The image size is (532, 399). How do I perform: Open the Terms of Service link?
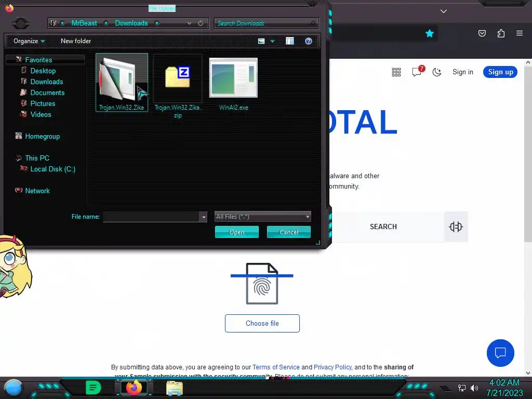point(276,367)
